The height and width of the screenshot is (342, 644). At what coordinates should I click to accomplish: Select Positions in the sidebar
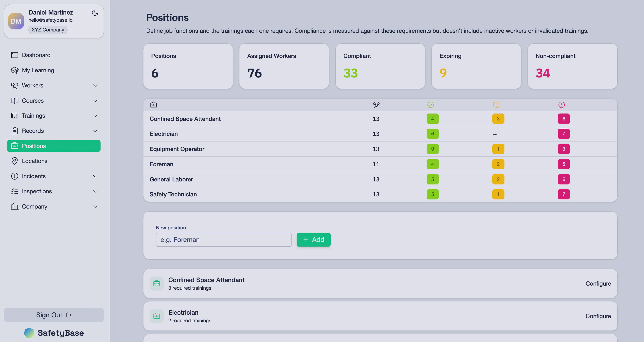(54, 146)
